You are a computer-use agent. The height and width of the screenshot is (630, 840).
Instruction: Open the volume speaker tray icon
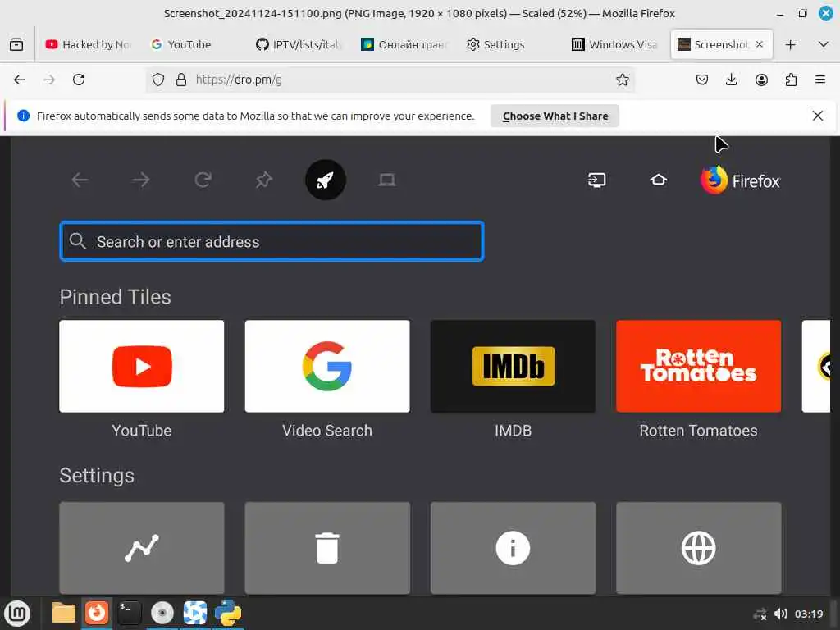(x=781, y=614)
